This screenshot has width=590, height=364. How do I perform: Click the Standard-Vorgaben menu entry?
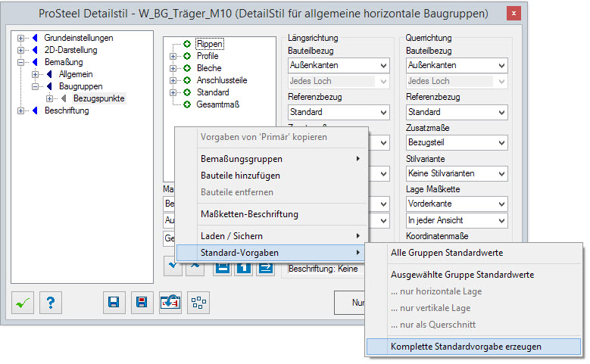[270, 253]
